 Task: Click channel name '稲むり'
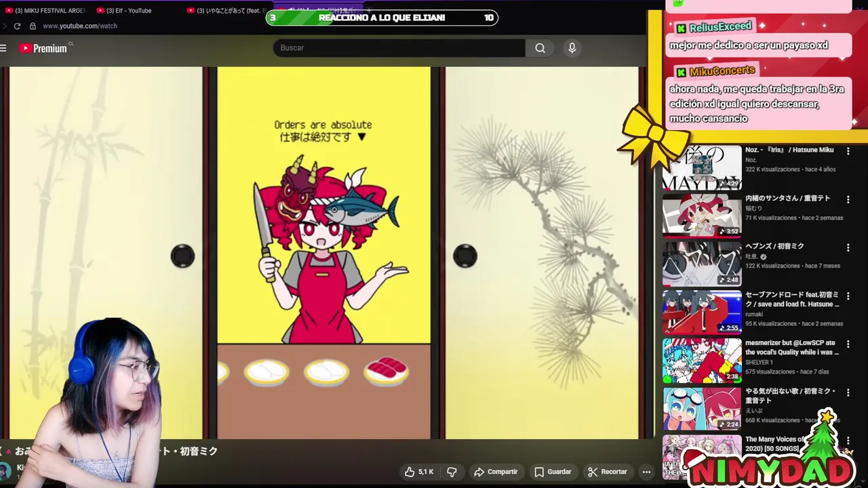pos(753,208)
